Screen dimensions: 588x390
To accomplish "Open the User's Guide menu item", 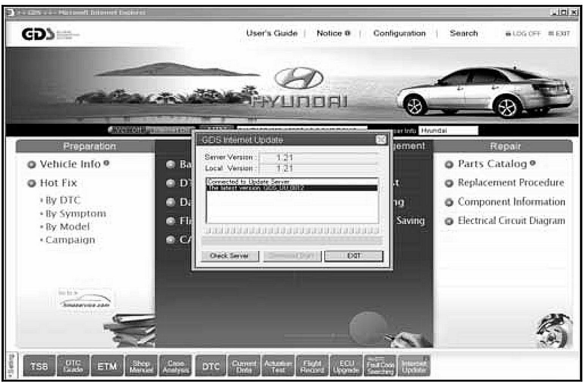I will 272,33.
